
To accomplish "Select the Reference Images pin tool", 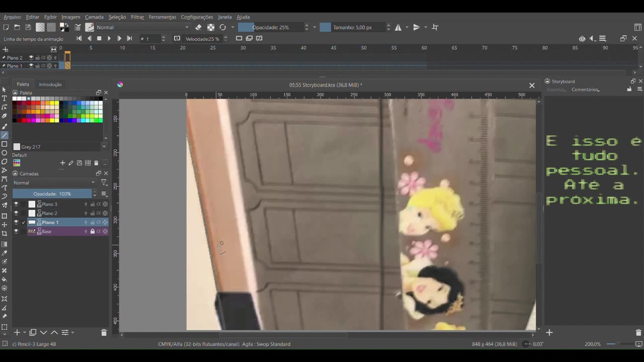I will pos(5,316).
